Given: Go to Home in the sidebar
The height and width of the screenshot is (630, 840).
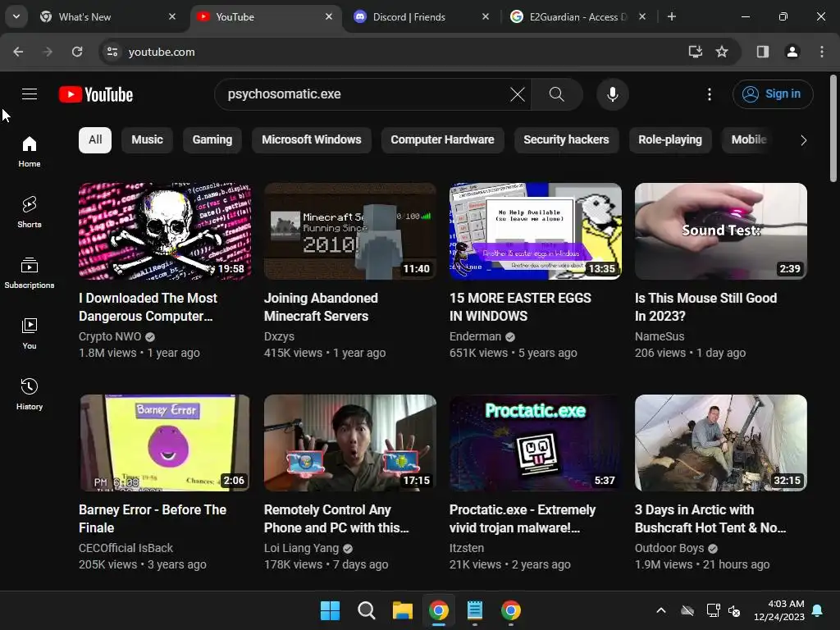Looking at the screenshot, I should click(30, 152).
